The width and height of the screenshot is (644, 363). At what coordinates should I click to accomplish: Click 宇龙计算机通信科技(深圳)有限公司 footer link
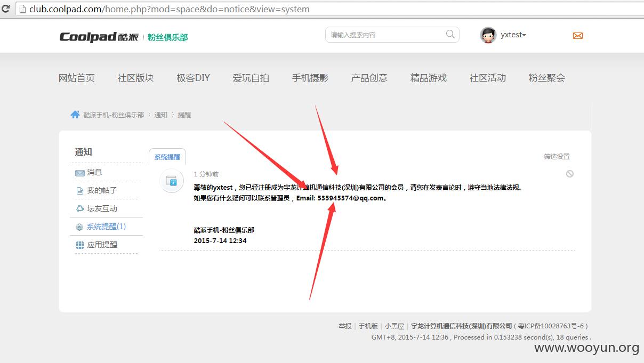(x=462, y=326)
